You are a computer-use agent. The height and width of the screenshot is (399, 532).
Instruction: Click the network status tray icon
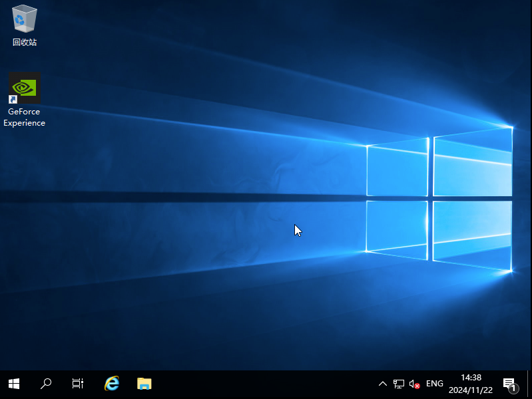click(399, 384)
